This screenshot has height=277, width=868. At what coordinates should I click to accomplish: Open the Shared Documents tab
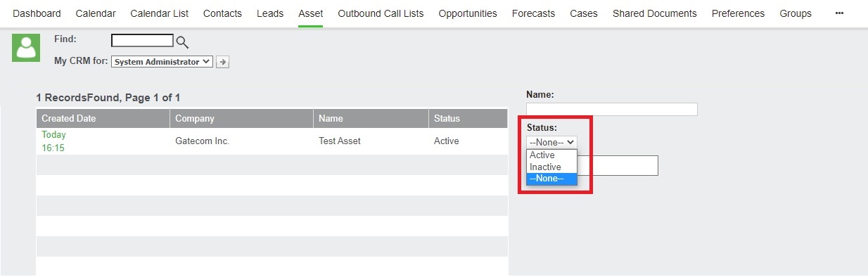(655, 13)
